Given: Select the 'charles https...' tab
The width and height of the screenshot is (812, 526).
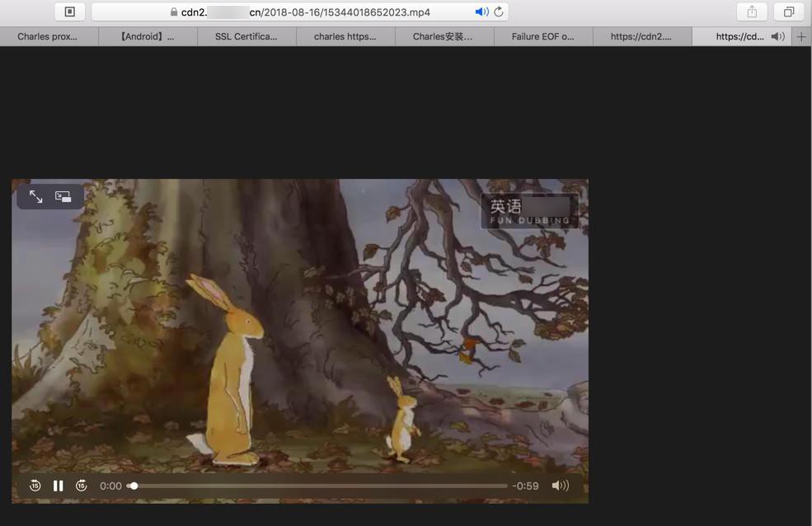Looking at the screenshot, I should (x=345, y=36).
